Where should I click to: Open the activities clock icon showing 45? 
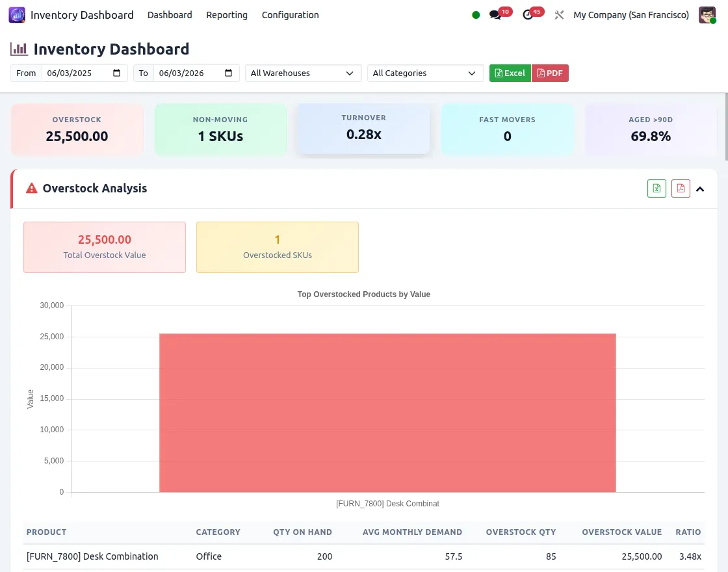click(528, 14)
